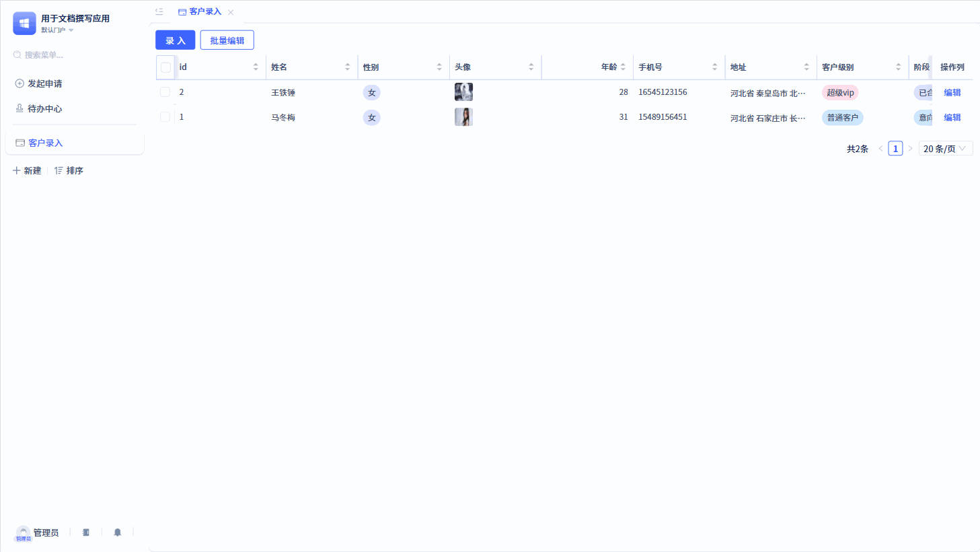
Task: Click the icon beside the administrator name
Action: 86,532
